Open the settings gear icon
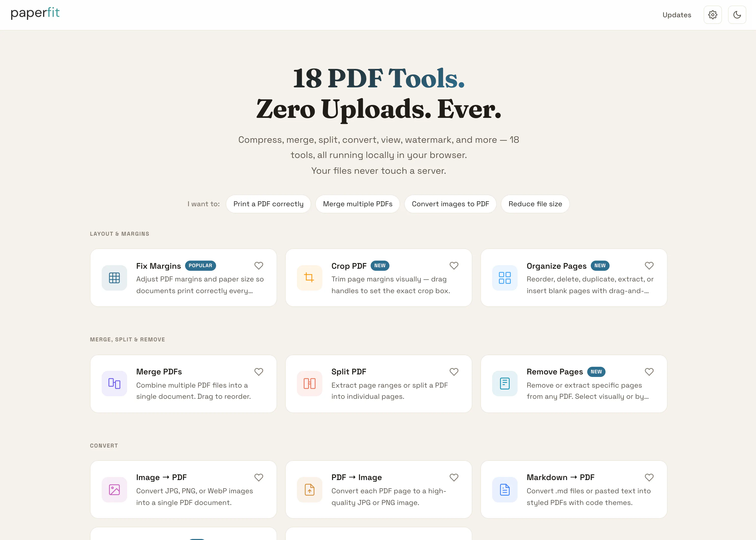 point(713,15)
